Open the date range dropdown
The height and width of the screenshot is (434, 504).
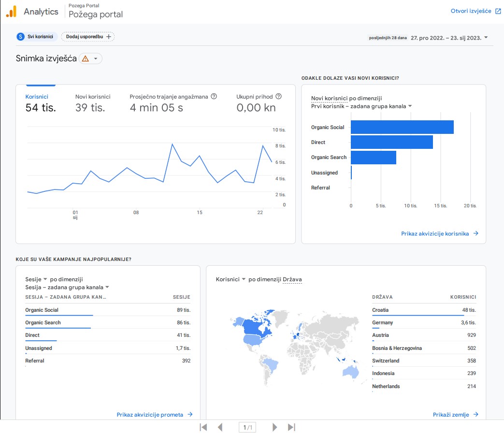(x=486, y=38)
